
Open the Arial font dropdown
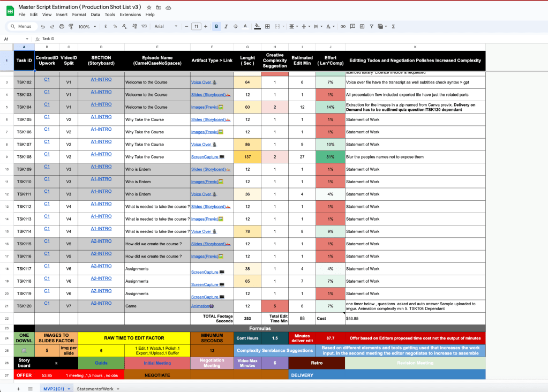166,27
